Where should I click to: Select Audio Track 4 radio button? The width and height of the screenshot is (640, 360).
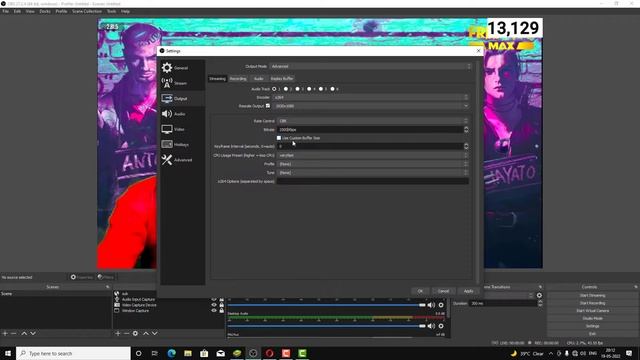point(309,89)
